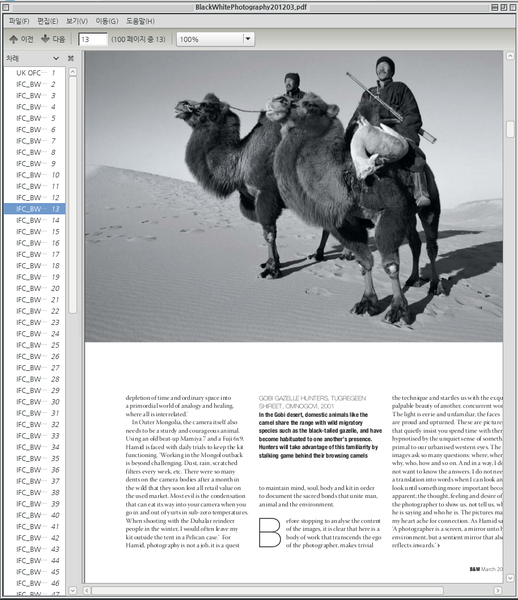Image resolution: width=518 pixels, height=600 pixels.
Task: Click the (100 페이지 중 13) page count label
Action: tap(138, 39)
